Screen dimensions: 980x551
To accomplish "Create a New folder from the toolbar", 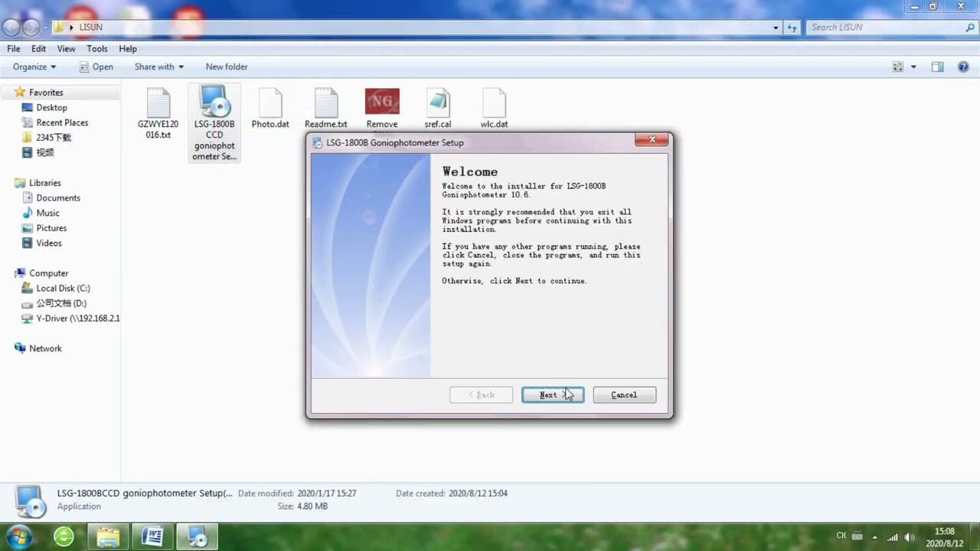I will [227, 67].
